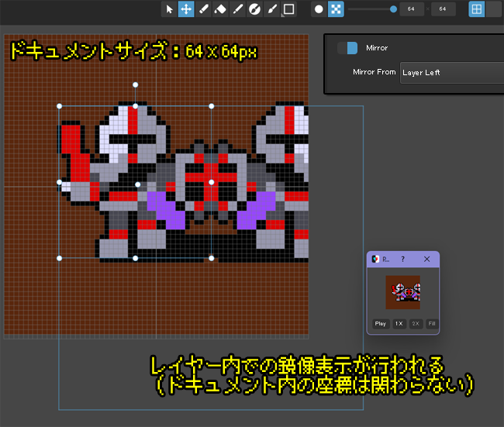Viewport: 504px width, 427px height.
Task: Click the second 64 size field
Action: pos(443,9)
